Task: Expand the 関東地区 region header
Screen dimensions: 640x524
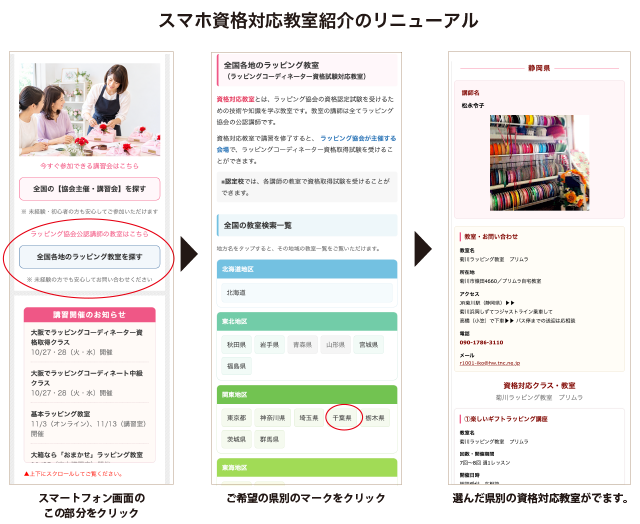Action: point(307,395)
